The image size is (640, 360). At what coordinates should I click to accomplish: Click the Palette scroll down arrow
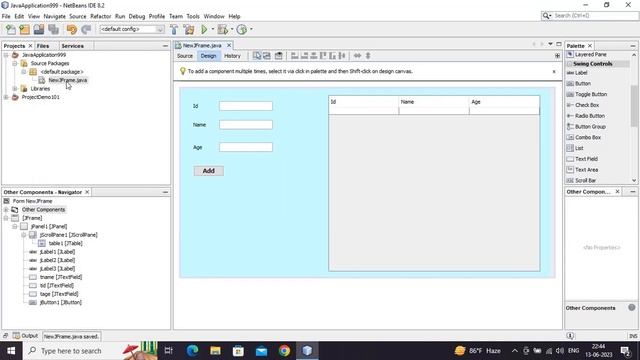(x=634, y=180)
